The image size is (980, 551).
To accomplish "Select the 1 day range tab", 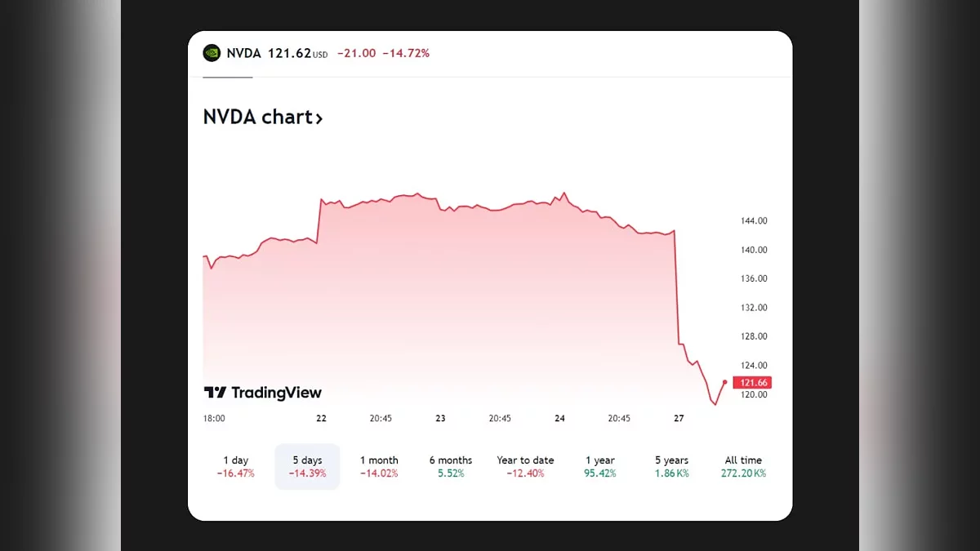I will [x=236, y=466].
